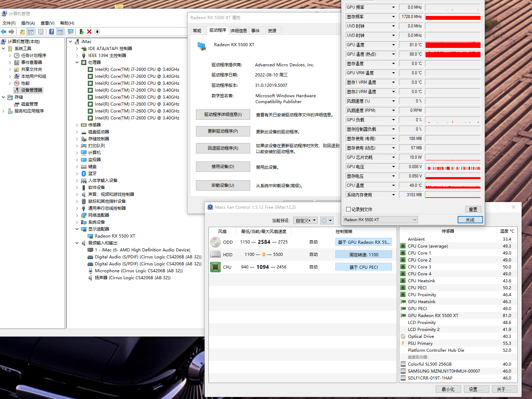This screenshot has width=532, height=399.
Task: Click the 卸载设备(U) button
Action: click(223, 185)
